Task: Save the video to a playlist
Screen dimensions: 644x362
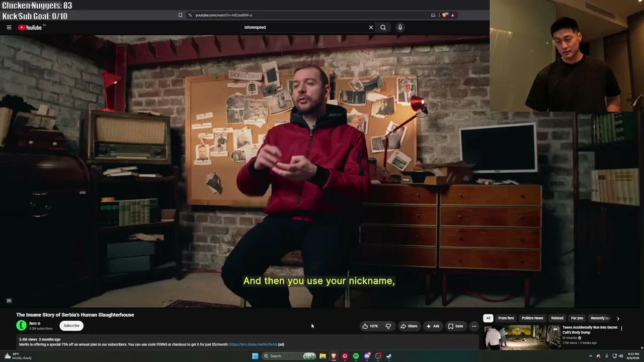Action: pos(455,326)
